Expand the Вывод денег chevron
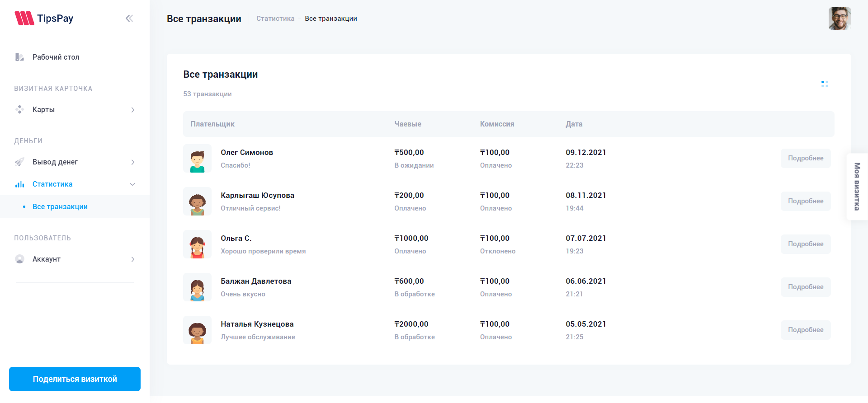This screenshot has width=868, height=403. coord(133,162)
